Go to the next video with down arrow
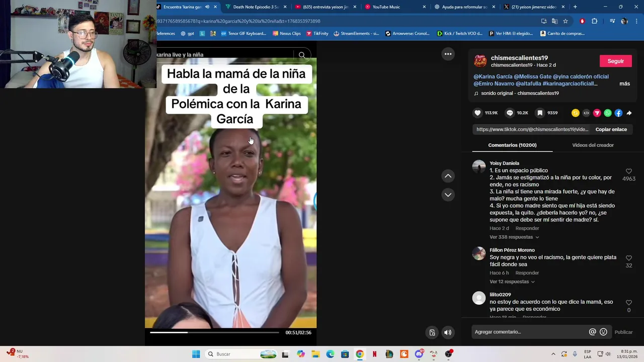The image size is (644, 362). point(448,195)
